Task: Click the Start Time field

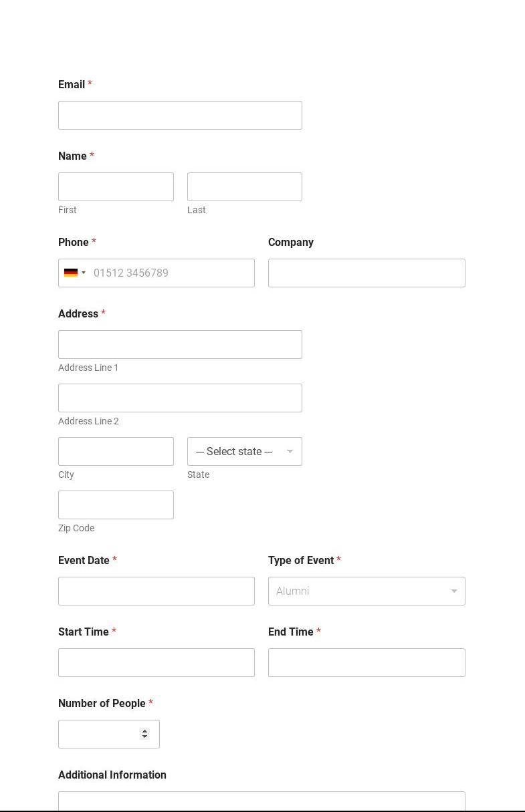Action: click(156, 663)
